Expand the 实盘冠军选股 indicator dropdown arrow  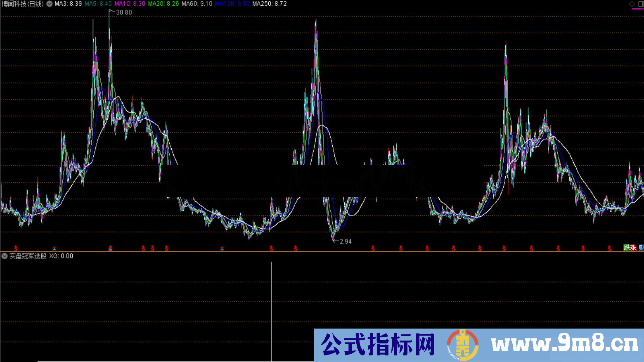5,256
